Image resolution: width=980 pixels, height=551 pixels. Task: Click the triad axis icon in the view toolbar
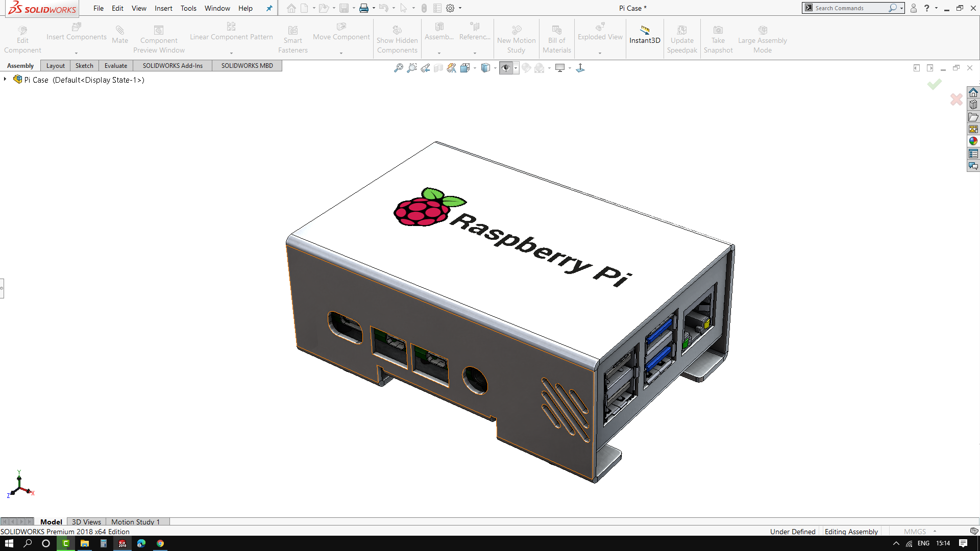(x=580, y=68)
